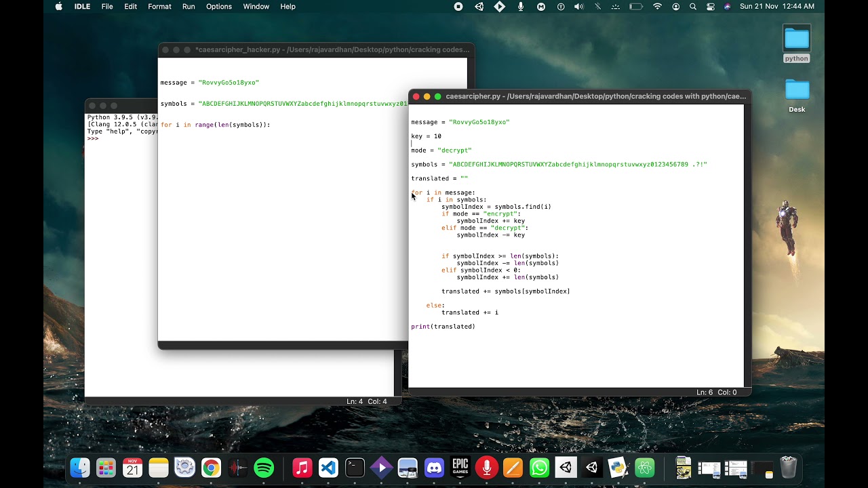Click the caesarcipher.py window title bar
Viewport: 868px width, 488px height.
(x=580, y=96)
